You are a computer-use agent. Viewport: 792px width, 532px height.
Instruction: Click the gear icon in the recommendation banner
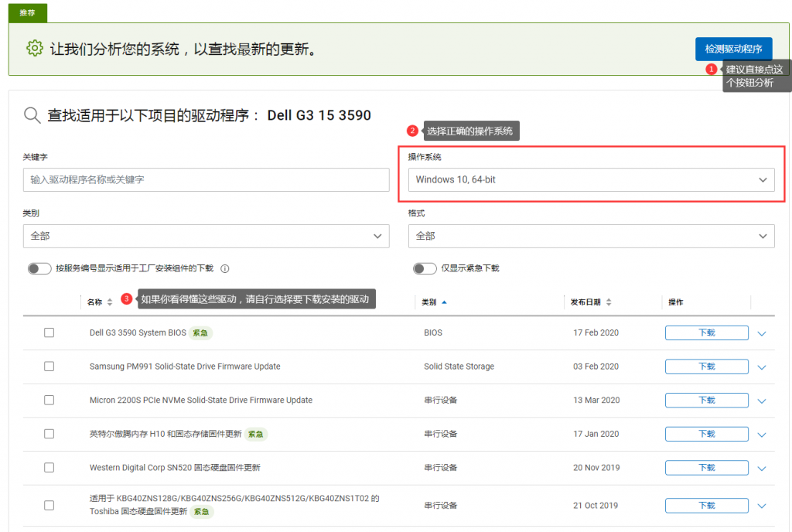click(35, 49)
